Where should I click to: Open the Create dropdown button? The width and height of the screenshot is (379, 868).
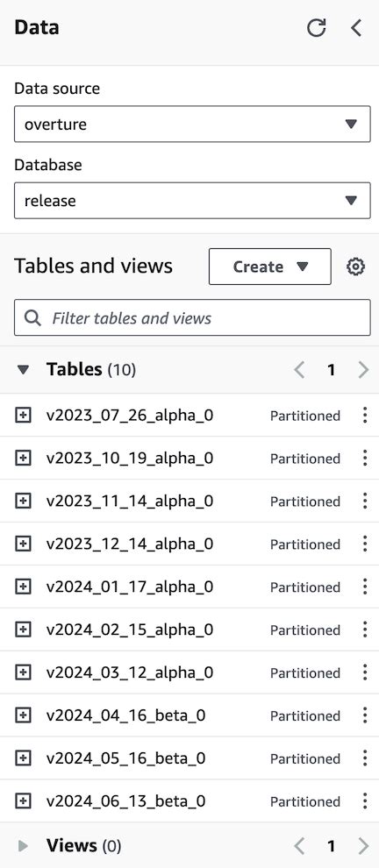tap(270, 267)
